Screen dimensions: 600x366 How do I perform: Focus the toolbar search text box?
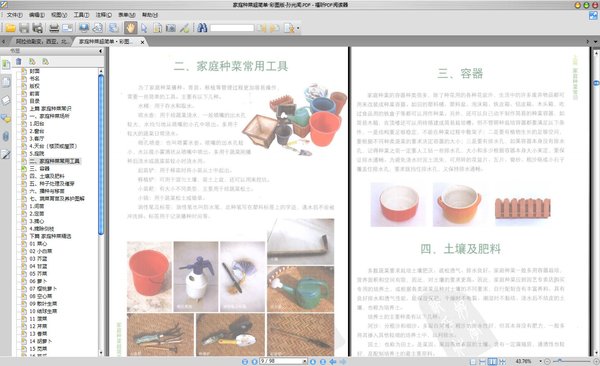coord(232,28)
